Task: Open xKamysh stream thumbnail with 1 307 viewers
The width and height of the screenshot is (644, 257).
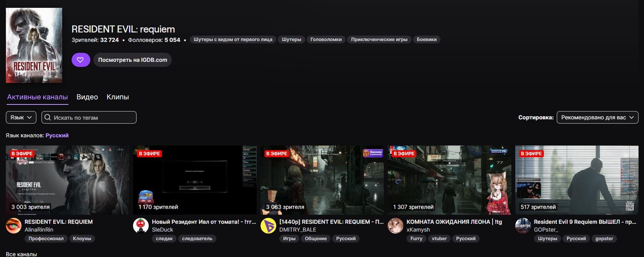Action: coord(450,180)
